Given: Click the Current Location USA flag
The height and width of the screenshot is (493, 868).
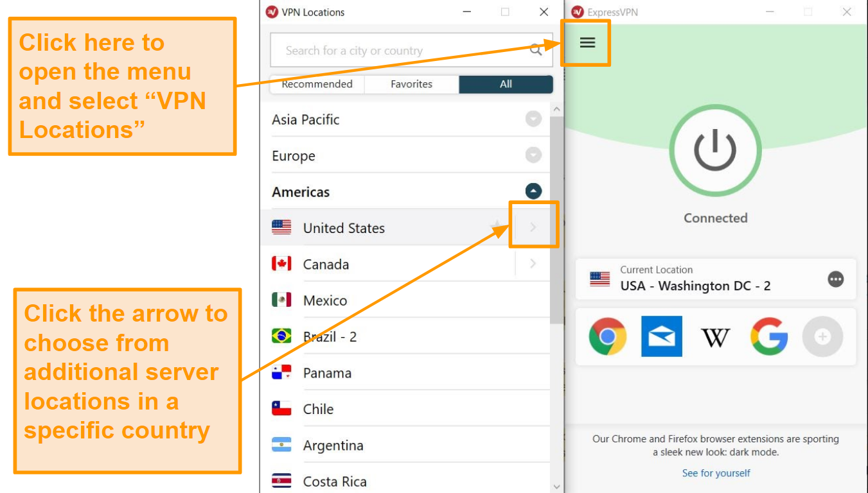Looking at the screenshot, I should (x=599, y=279).
